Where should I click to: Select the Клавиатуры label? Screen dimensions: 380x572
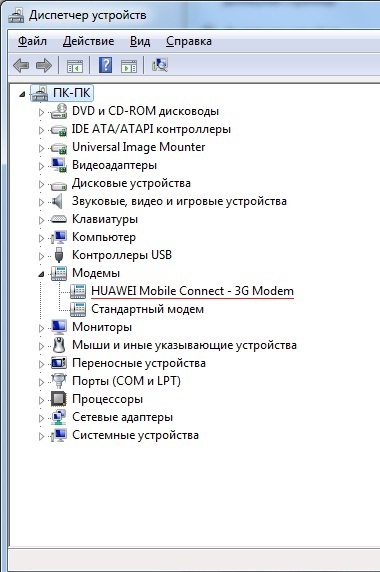[105, 219]
